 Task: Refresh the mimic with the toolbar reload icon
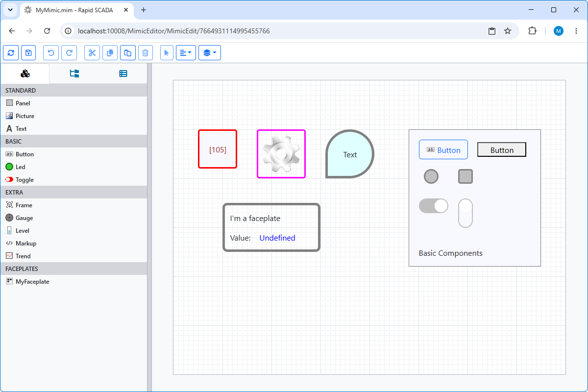pyautogui.click(x=11, y=53)
